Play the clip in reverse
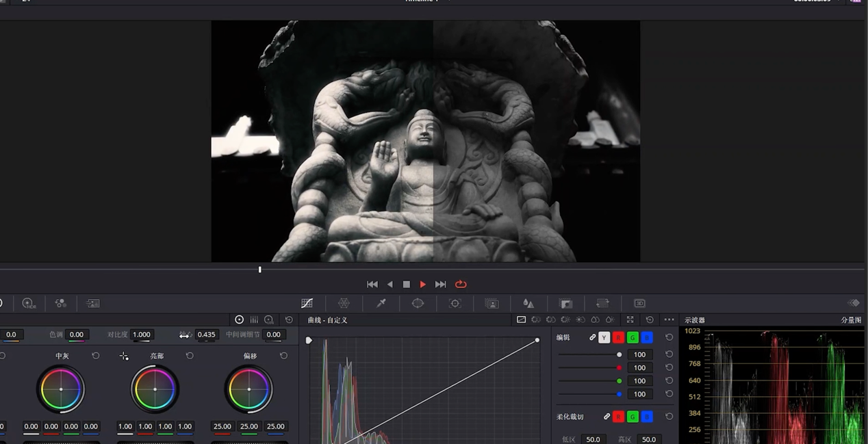Image resolution: width=868 pixels, height=444 pixels. [390, 284]
